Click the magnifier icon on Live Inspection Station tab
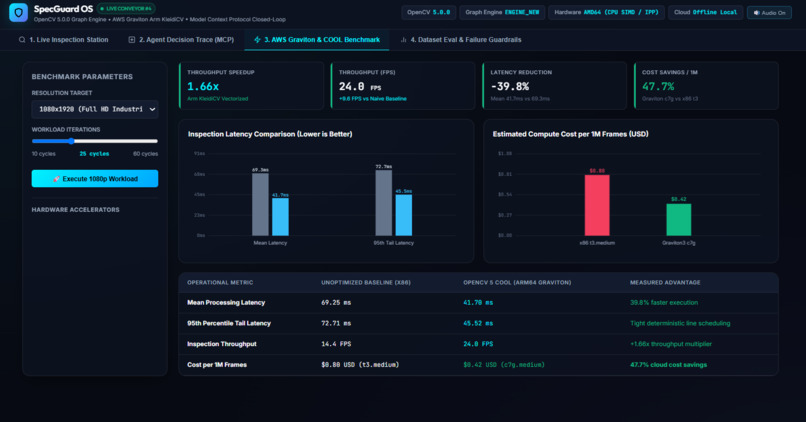Image resolution: width=806 pixels, height=422 pixels. [x=22, y=40]
